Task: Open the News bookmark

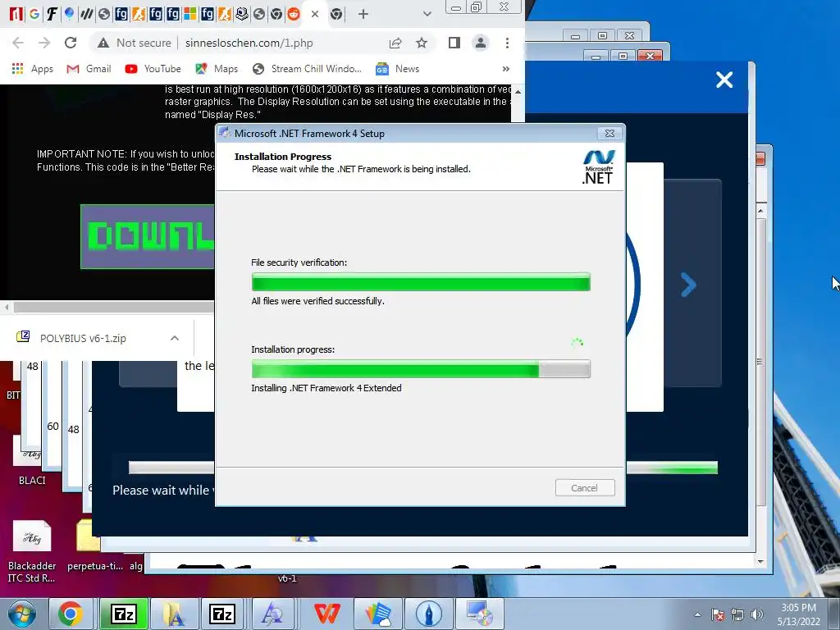Action: [x=398, y=69]
